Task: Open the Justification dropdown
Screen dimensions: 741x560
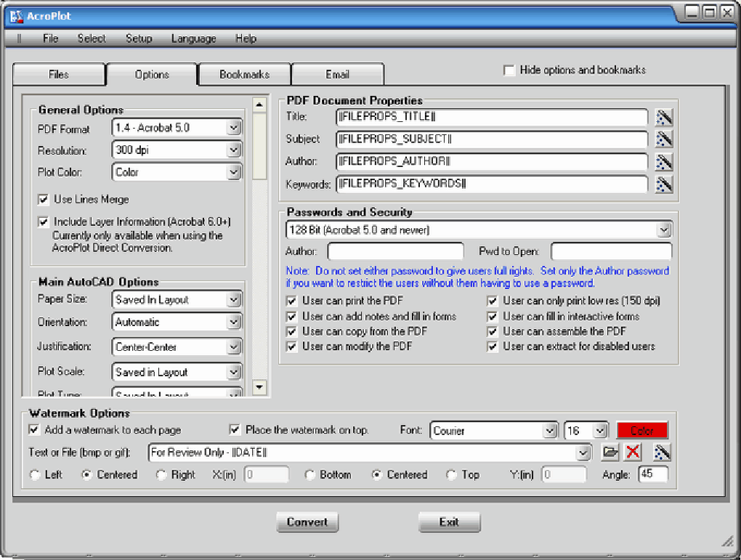Action: tap(233, 347)
